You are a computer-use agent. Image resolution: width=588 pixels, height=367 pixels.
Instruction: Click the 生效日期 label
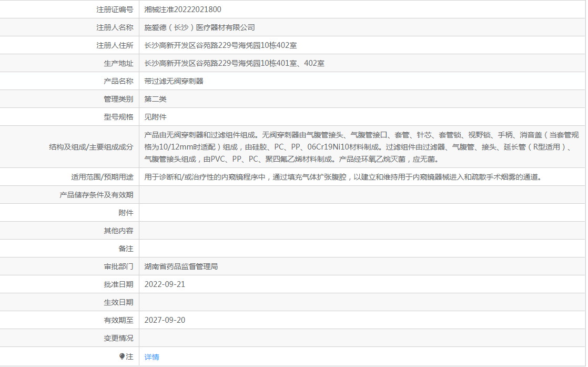tap(118, 302)
